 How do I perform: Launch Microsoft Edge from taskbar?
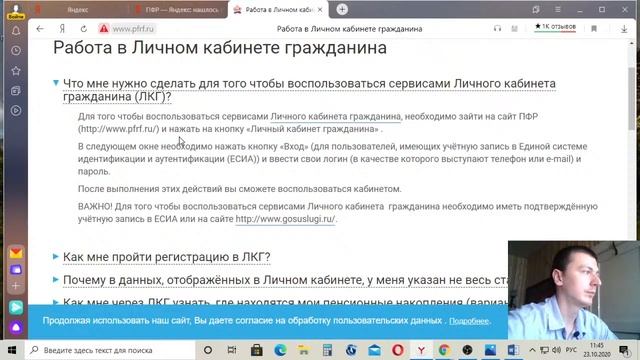point(280,350)
